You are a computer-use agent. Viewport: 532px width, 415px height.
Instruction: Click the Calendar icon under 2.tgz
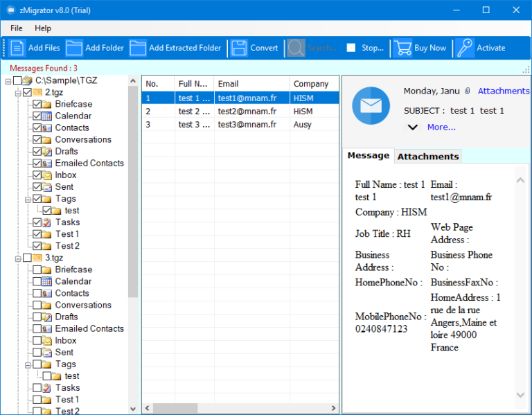[47, 116]
